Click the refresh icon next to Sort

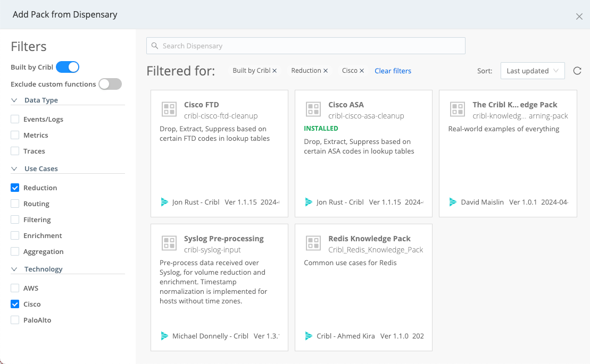coord(577,71)
